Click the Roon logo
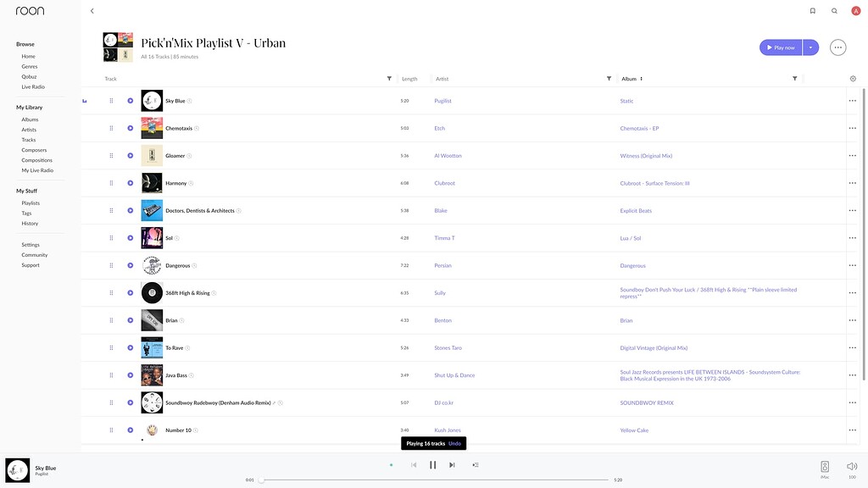Viewport: 868px width, 488px height. point(30,11)
